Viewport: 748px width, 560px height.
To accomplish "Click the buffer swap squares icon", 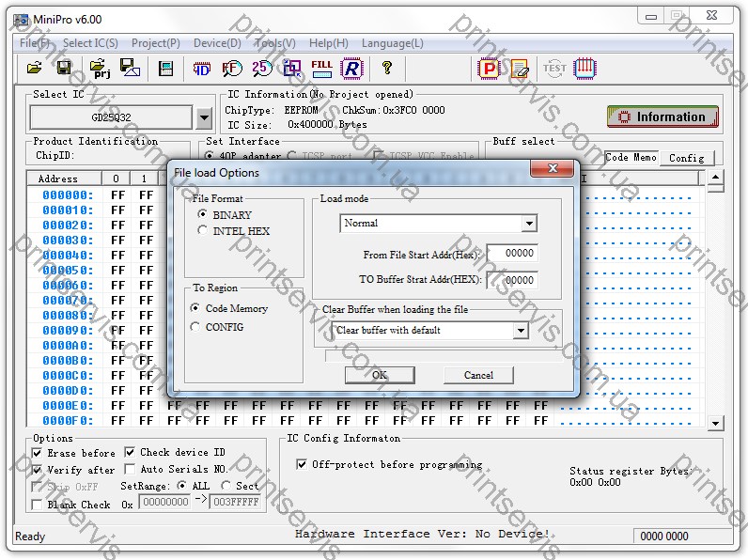I will point(292,69).
